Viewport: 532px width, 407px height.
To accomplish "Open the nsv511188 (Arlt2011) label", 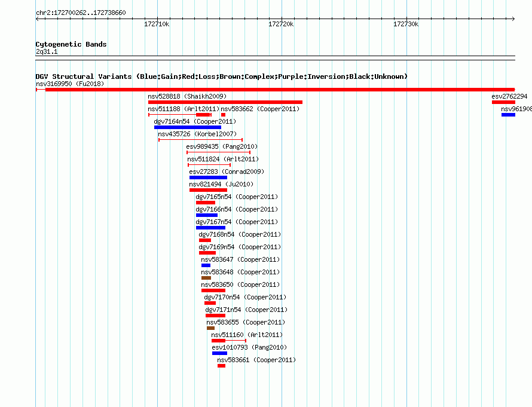I will tap(184, 109).
